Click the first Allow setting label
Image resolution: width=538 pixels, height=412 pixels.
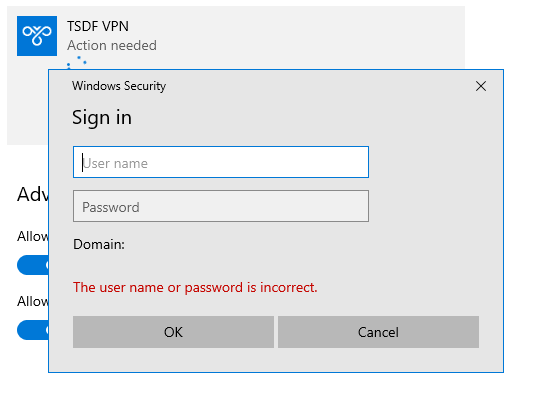pos(33,236)
